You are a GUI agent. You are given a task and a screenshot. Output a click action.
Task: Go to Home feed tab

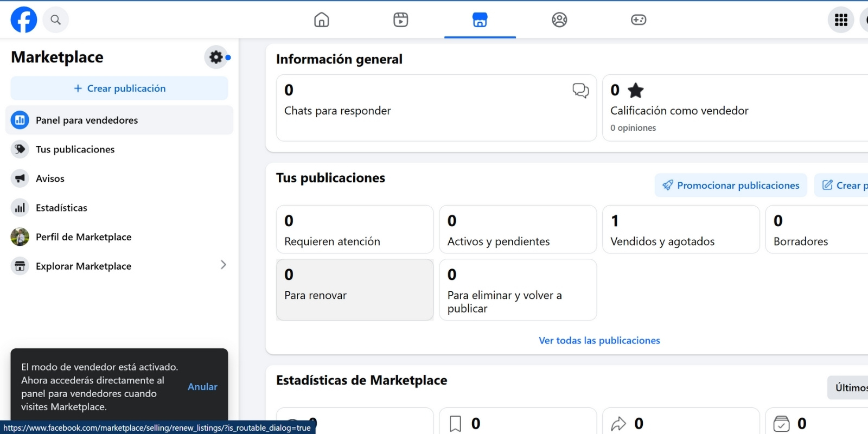(x=322, y=20)
